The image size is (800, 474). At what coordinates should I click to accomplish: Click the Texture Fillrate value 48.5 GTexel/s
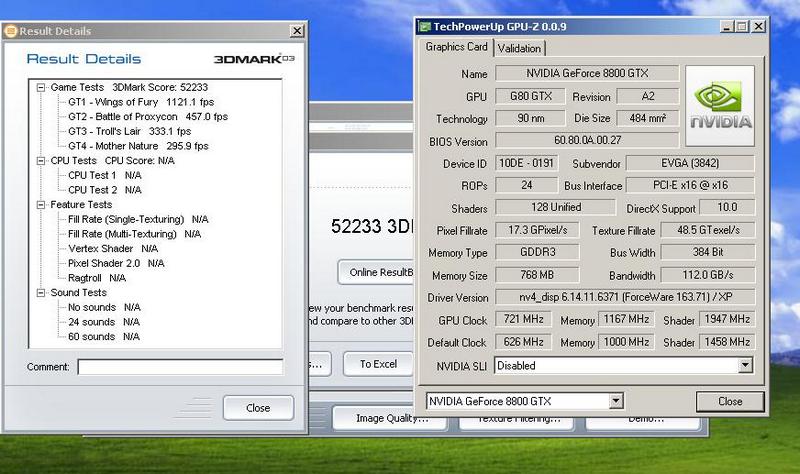[708, 230]
